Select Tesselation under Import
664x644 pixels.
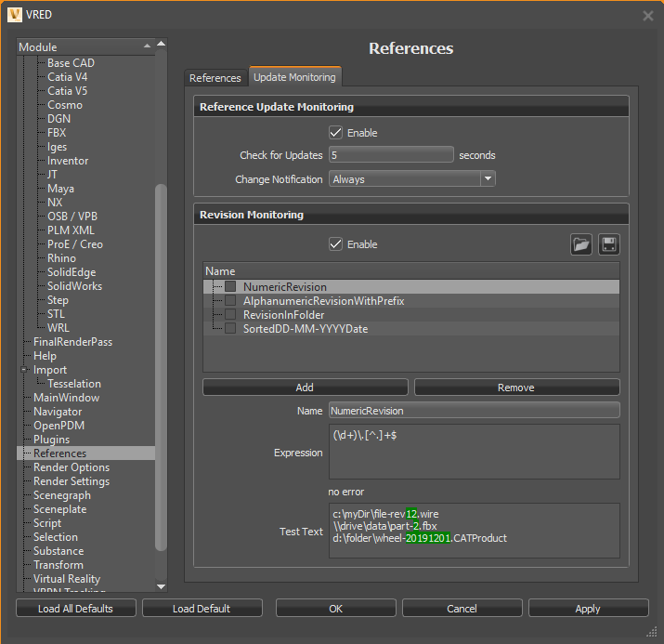pyautogui.click(x=74, y=384)
